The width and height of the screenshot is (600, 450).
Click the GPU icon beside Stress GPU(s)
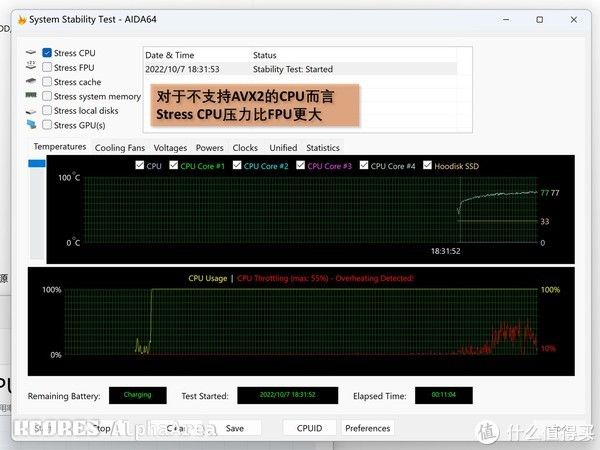[32, 125]
